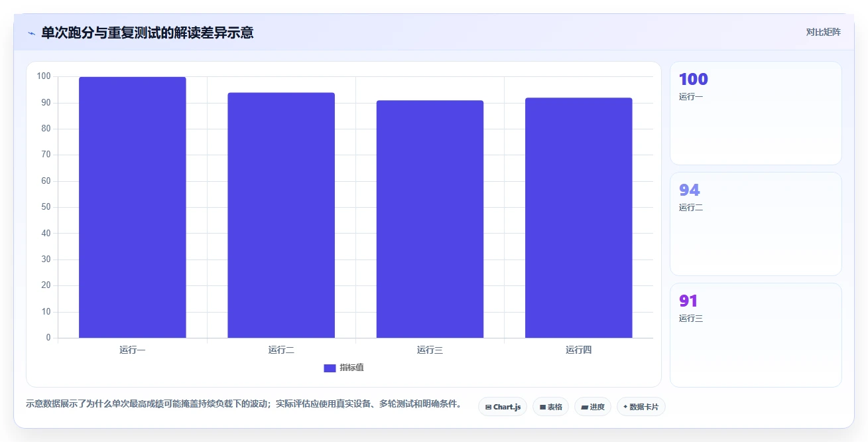Image resolution: width=868 pixels, height=442 pixels.
Task: Click the lightning icon beside the title
Action: pyautogui.click(x=31, y=33)
